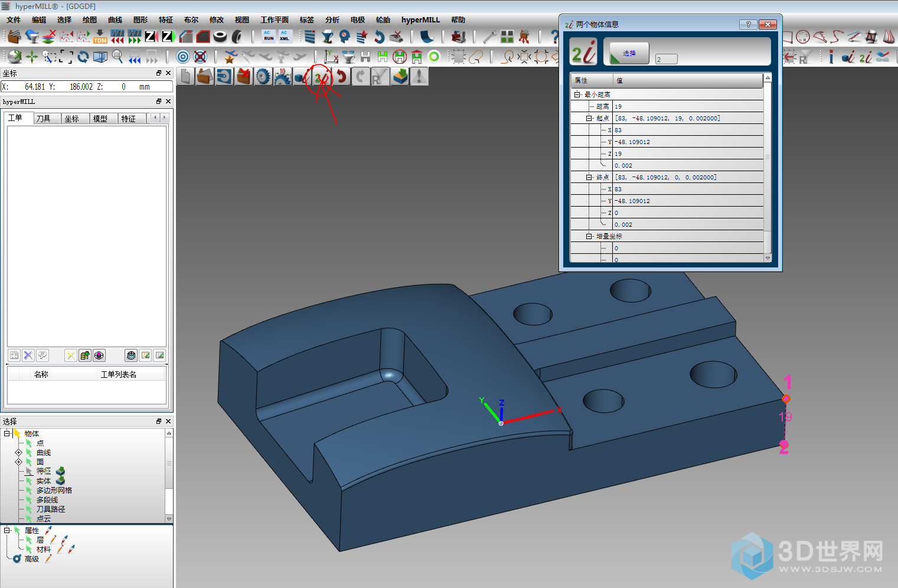898x588 pixels.
Task: Open the 文件 menu
Action: pos(14,19)
